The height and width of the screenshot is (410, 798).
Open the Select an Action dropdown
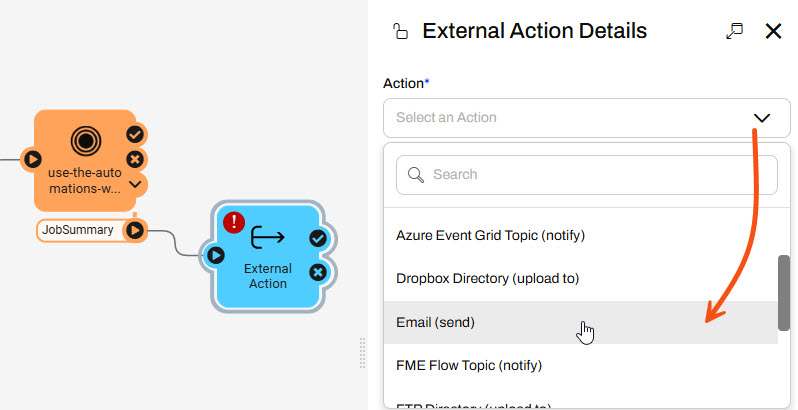point(579,118)
